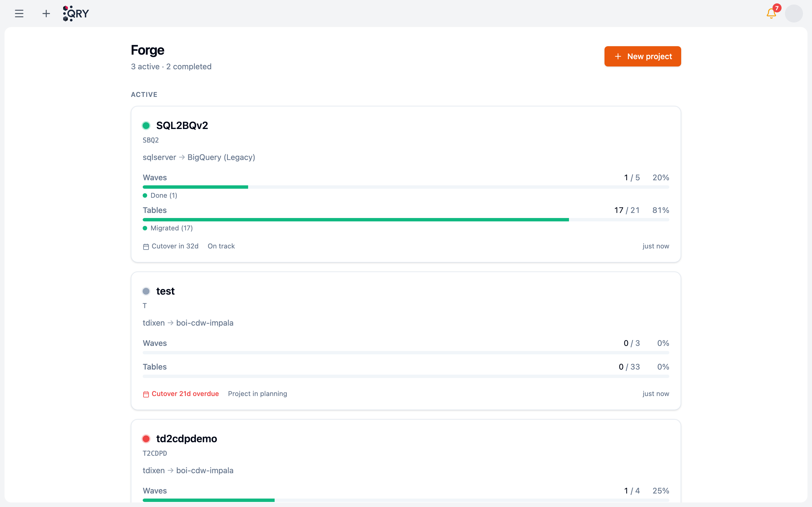The height and width of the screenshot is (507, 812).
Task: Click red status dot of td2cdpdemo
Action: click(146, 439)
